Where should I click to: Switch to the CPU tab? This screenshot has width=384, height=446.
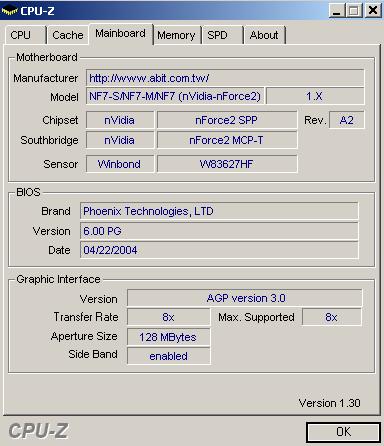coord(25,35)
